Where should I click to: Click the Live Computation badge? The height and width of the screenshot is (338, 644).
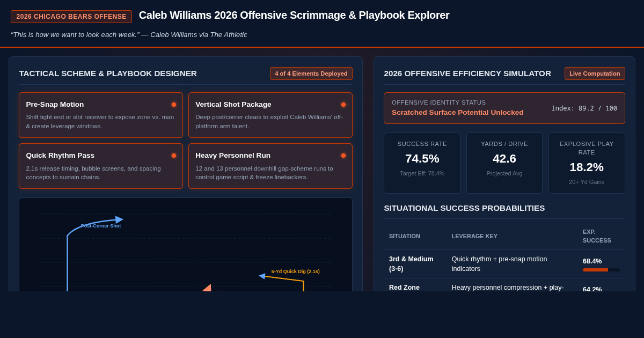click(595, 74)
